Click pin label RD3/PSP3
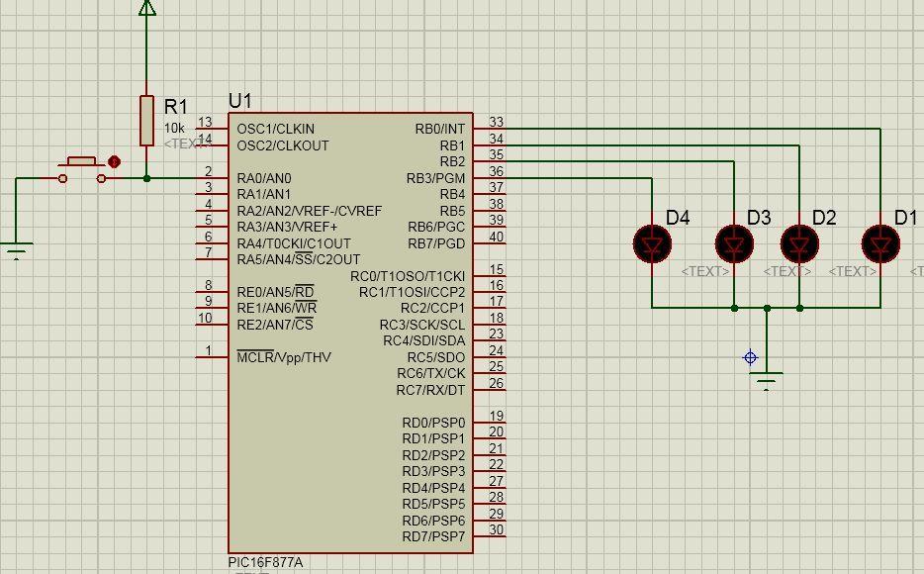This screenshot has width=924, height=574. click(x=433, y=471)
